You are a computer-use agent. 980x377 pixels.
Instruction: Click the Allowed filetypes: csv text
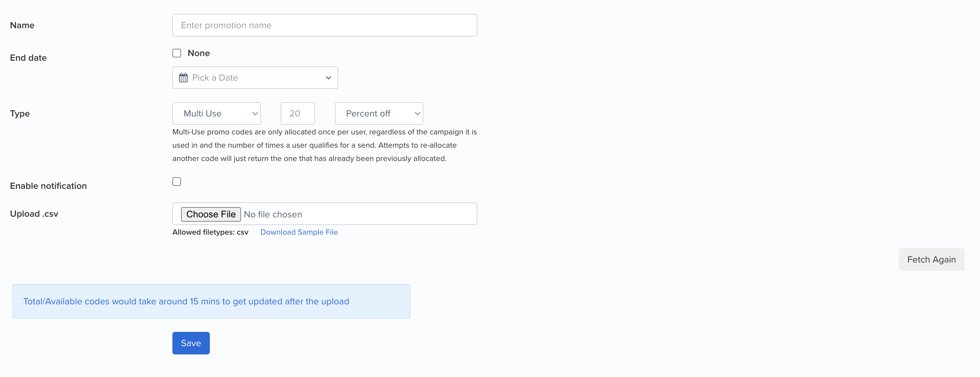[x=211, y=232]
